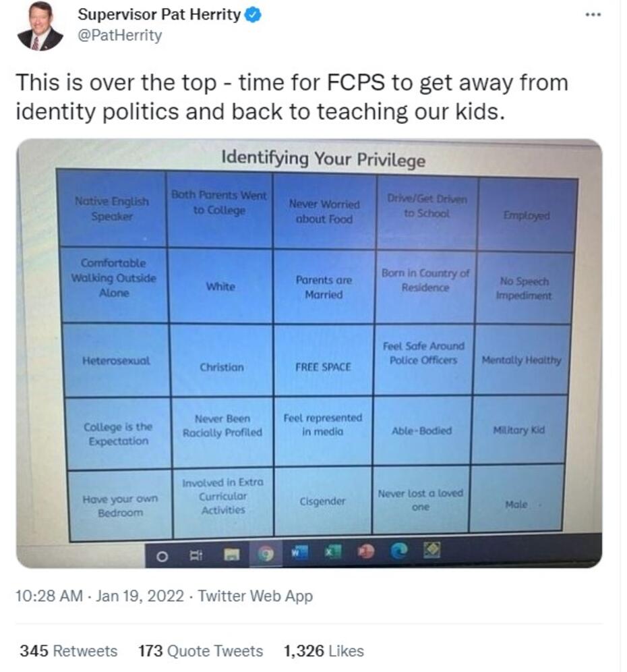
Task: Open PowerPoint from the taskbar
Action: tap(366, 552)
